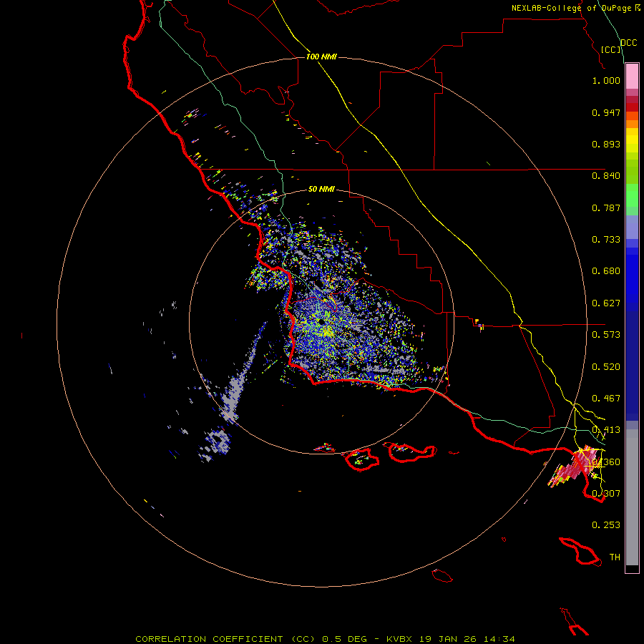Click the 0.787 legend value

[606, 208]
